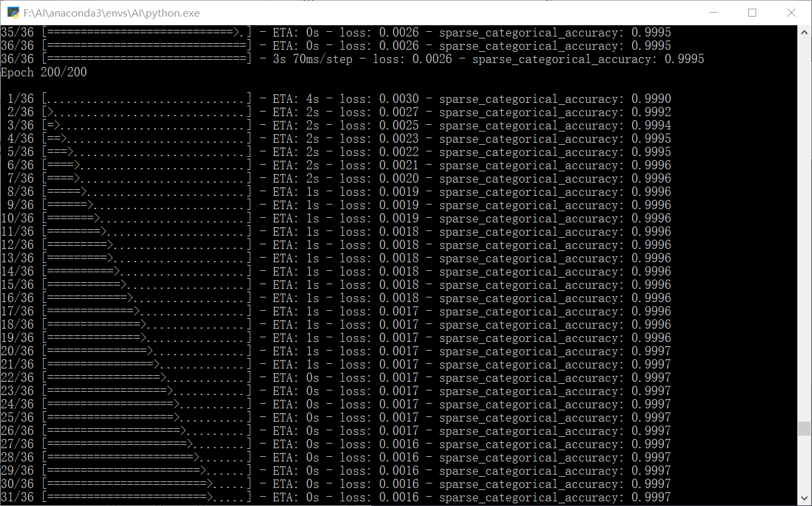Click loss value 0.0025 in 3/36 row
Viewport: 812px width, 506px height.
[x=399, y=126]
